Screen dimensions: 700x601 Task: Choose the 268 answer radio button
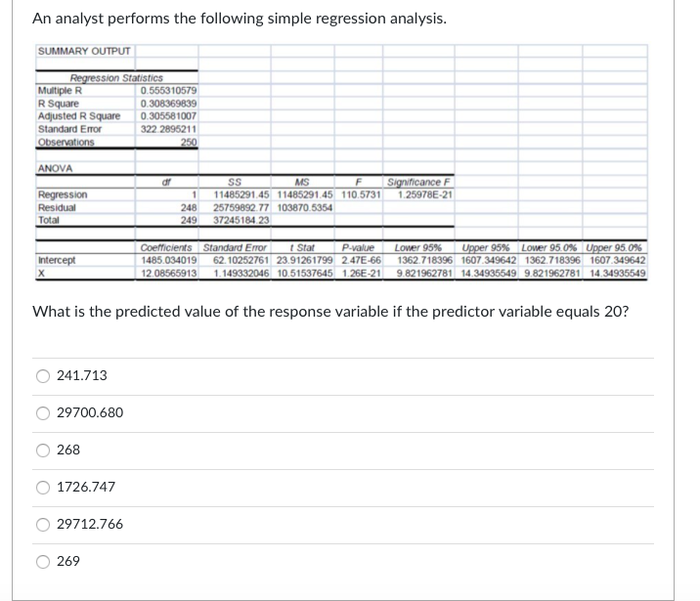(x=43, y=451)
